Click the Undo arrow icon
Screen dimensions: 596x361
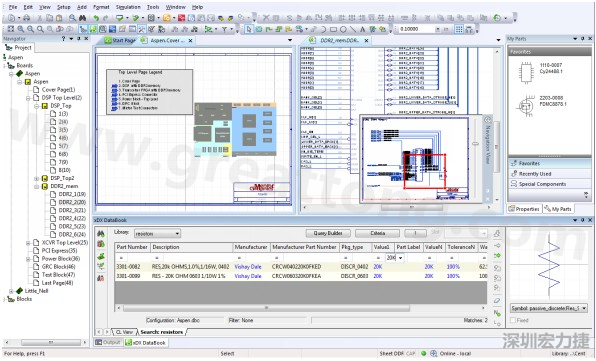tap(96, 18)
